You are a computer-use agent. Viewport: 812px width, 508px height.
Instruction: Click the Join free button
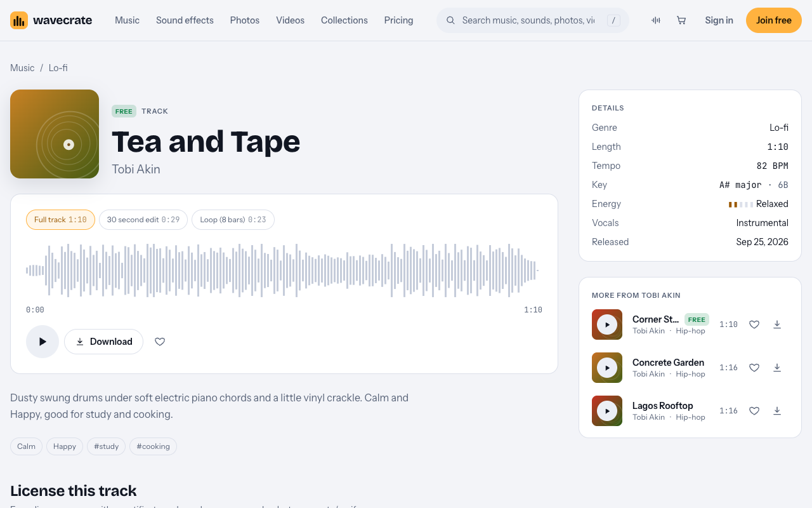774,20
